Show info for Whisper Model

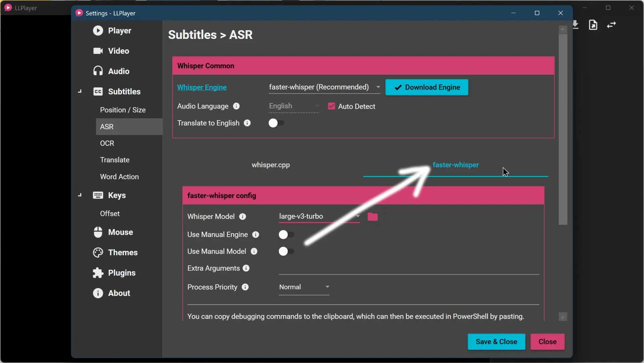pos(243,217)
